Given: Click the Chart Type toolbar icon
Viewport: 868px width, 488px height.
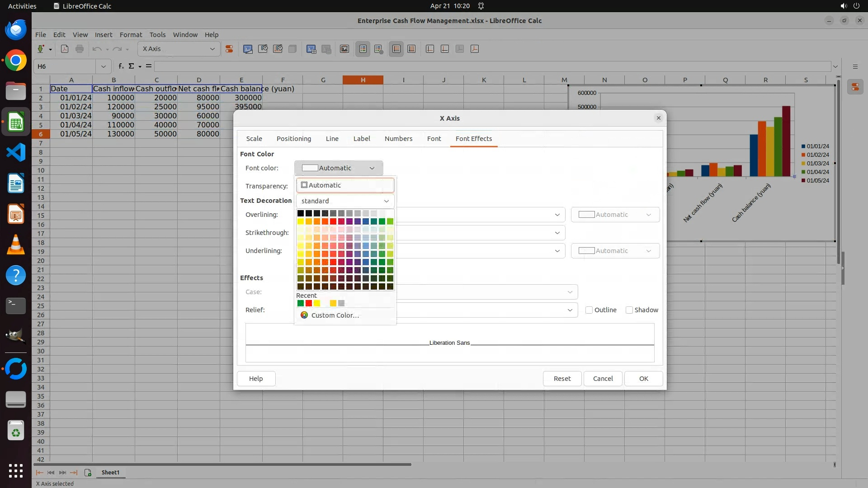Looking at the screenshot, I should (x=248, y=49).
